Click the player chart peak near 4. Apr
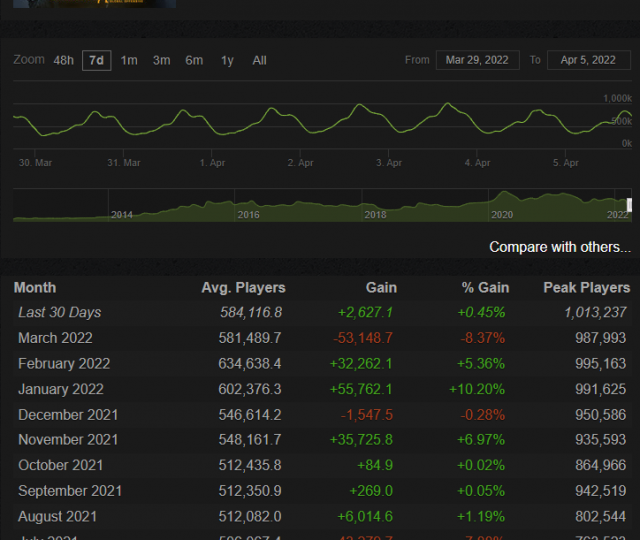The height and width of the screenshot is (540, 640). (x=447, y=104)
